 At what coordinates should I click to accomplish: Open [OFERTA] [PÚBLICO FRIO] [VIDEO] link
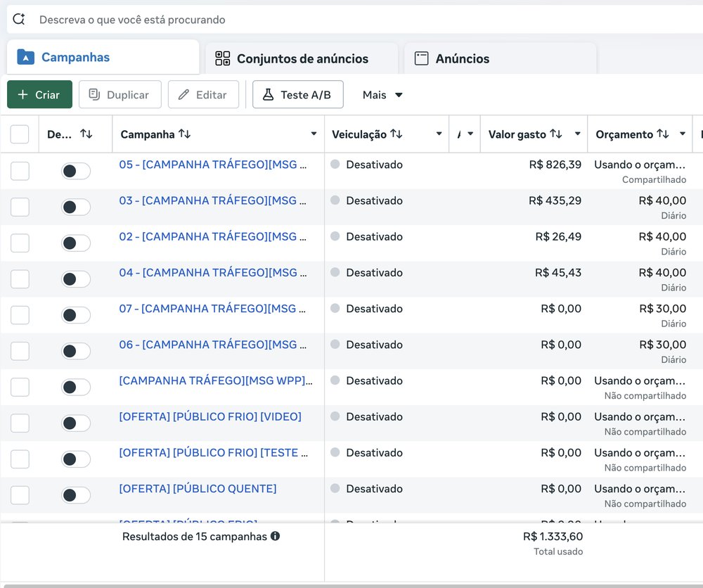(210, 416)
